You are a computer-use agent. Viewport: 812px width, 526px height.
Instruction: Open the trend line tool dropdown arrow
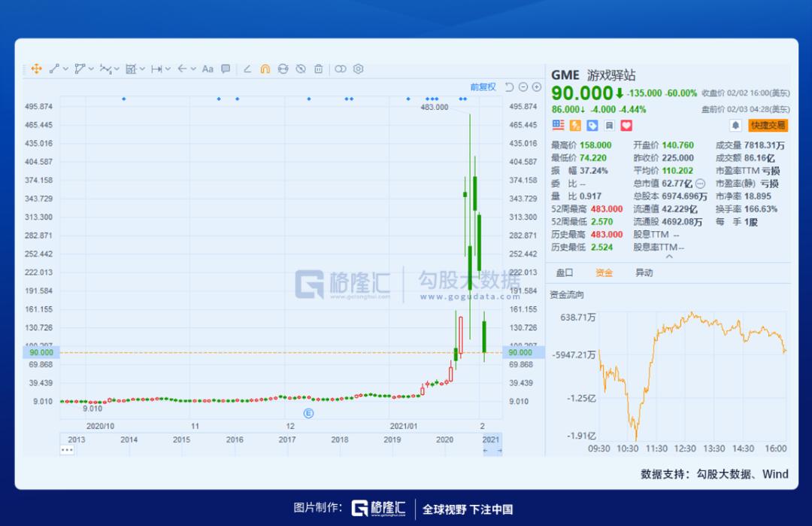[x=65, y=69]
